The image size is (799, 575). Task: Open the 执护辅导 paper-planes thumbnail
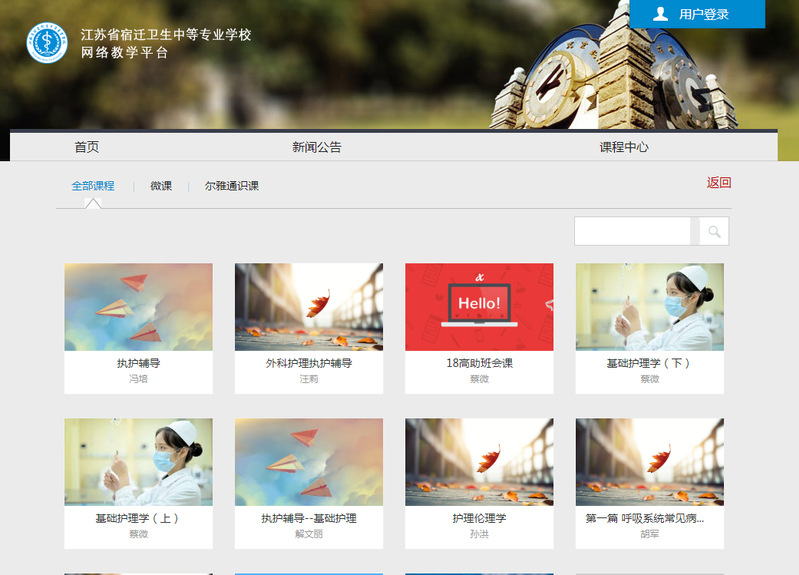tap(138, 307)
